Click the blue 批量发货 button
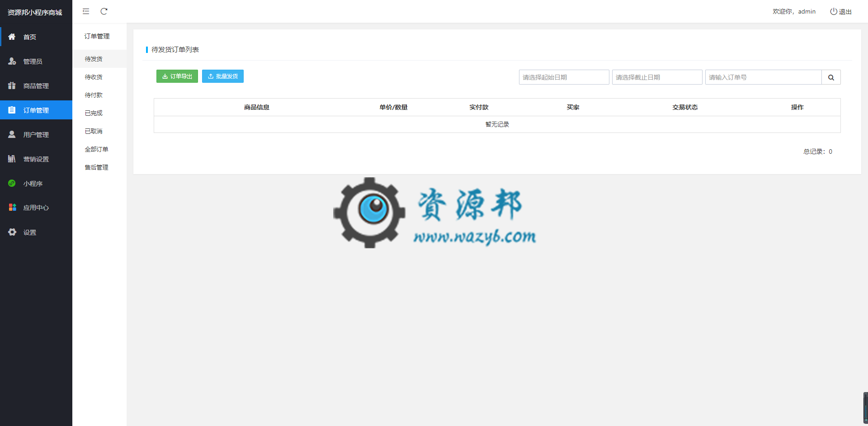Viewport: 868px width, 426px height. [223, 76]
